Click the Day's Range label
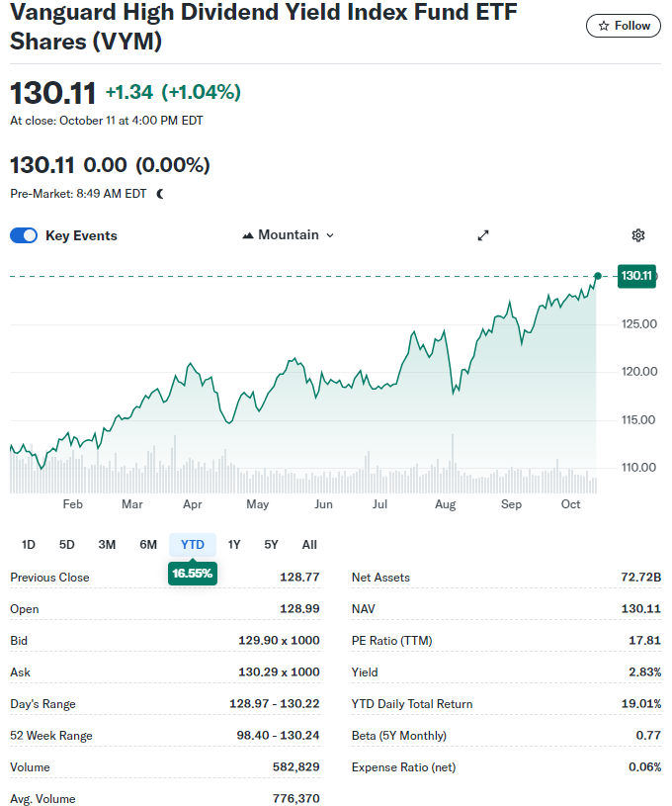Screen dimensions: 672x806 (42, 704)
